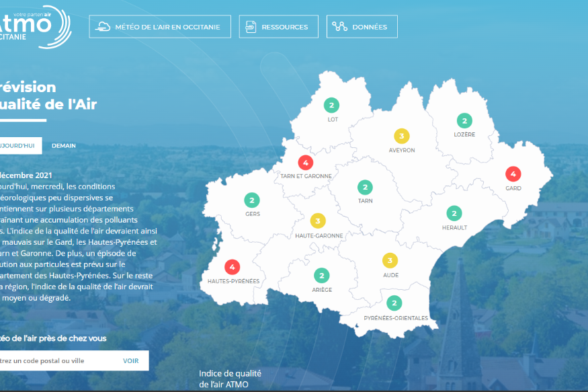This screenshot has width=588, height=392.
Task: Focus the postal code or city input
Action: coord(54,360)
